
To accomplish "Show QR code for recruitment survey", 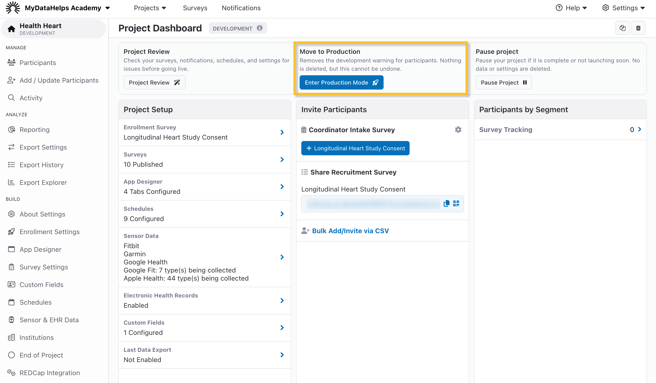I will [456, 203].
